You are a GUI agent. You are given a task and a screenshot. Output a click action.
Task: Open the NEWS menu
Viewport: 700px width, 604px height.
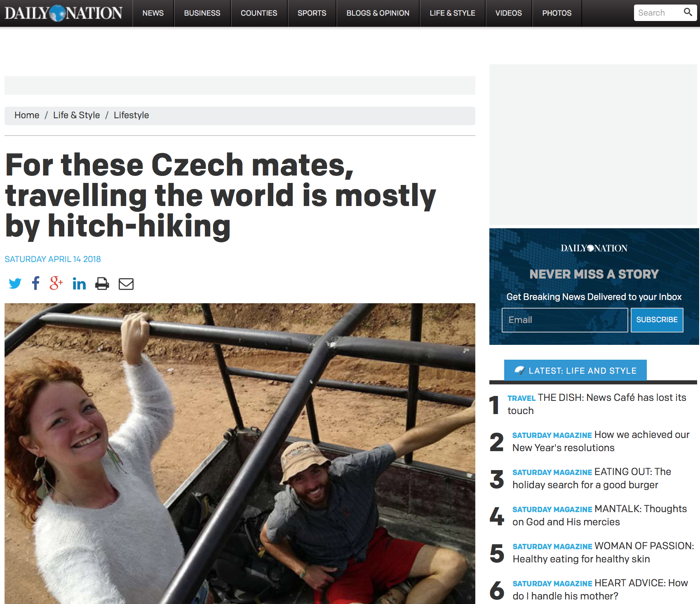click(x=153, y=13)
